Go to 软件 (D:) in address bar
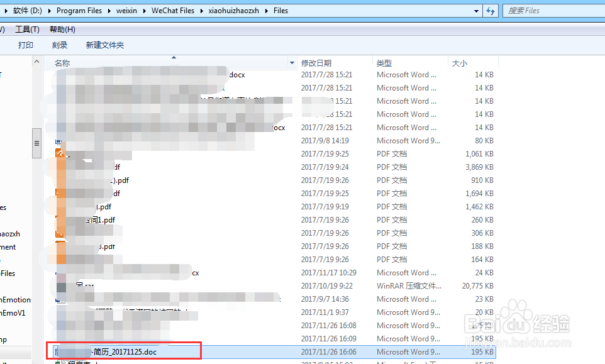 (27, 11)
